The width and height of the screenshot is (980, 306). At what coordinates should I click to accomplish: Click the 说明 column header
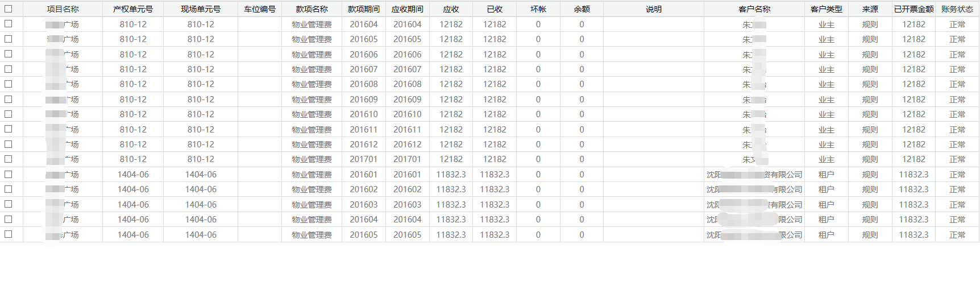tap(654, 9)
